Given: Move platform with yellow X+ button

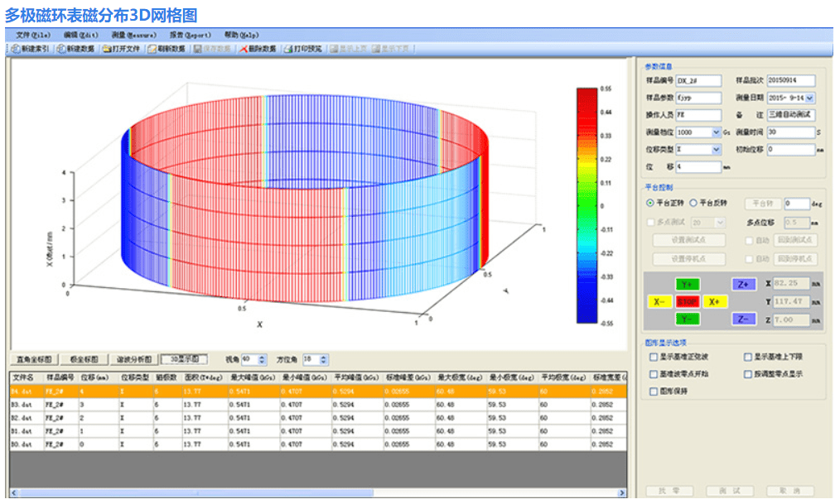Looking at the screenshot, I should [x=715, y=302].
